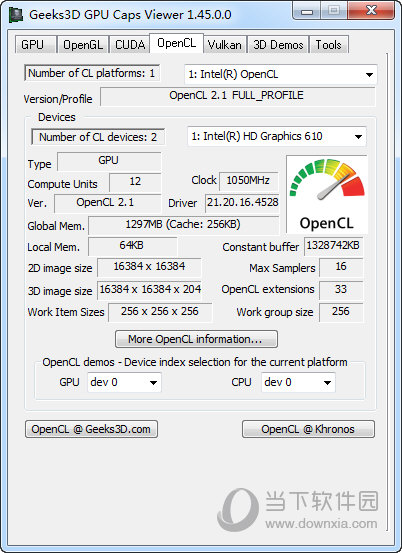The width and height of the screenshot is (402, 553).
Task: Click the 3D image size value field
Action: pos(150,290)
